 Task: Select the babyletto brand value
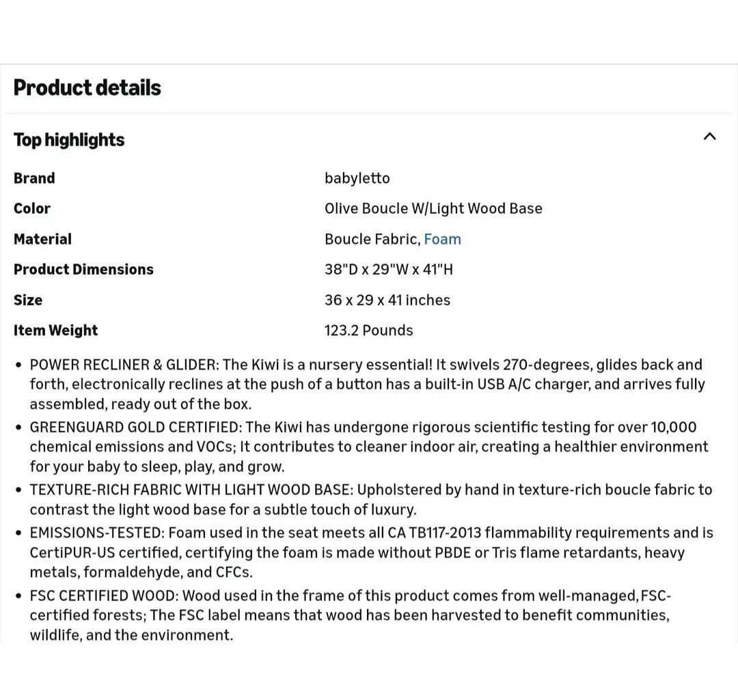357,178
